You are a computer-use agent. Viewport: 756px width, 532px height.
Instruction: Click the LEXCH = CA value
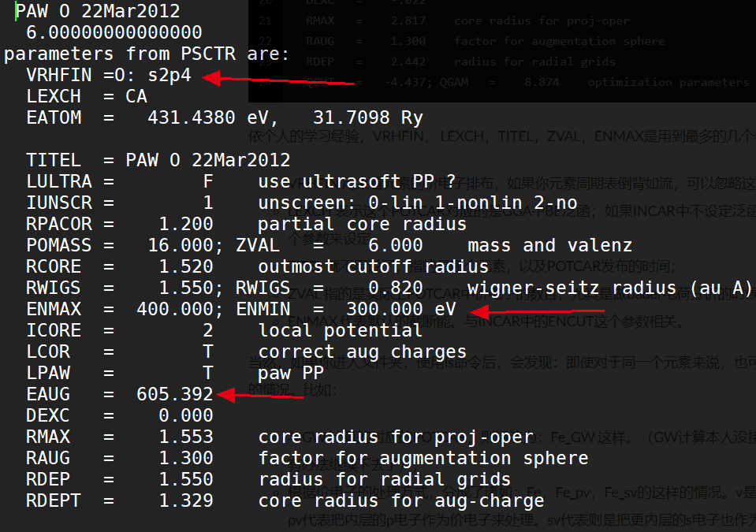[136, 96]
